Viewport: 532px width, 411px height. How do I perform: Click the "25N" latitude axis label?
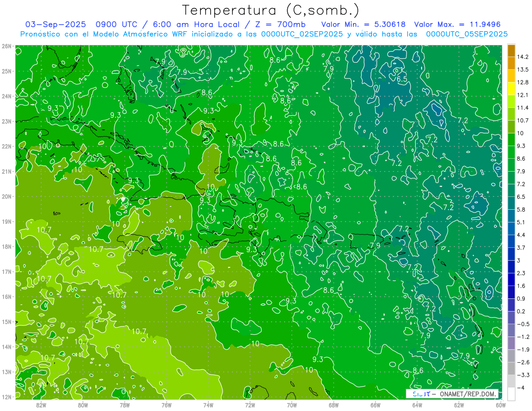point(6,71)
